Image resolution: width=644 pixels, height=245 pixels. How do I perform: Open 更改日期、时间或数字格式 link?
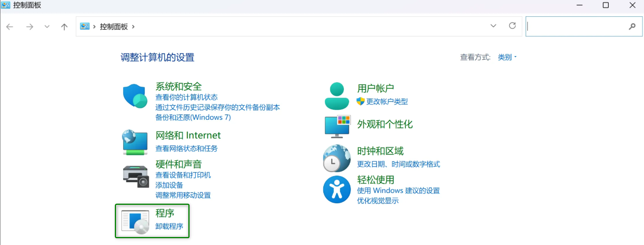[398, 164]
